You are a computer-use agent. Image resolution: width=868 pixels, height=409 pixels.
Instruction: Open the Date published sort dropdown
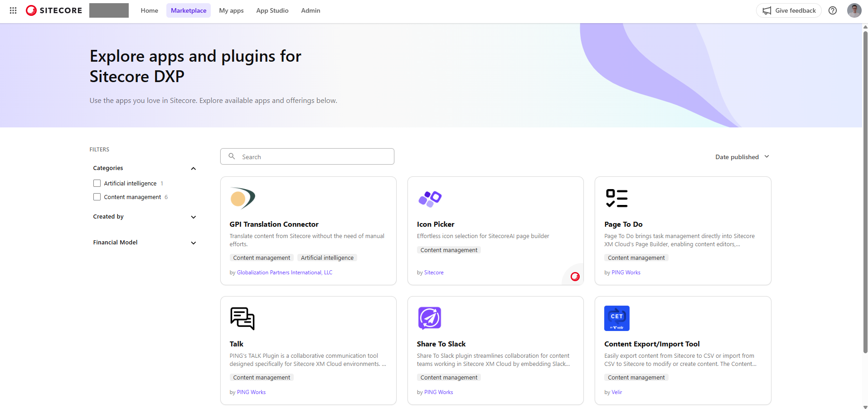tap(742, 156)
